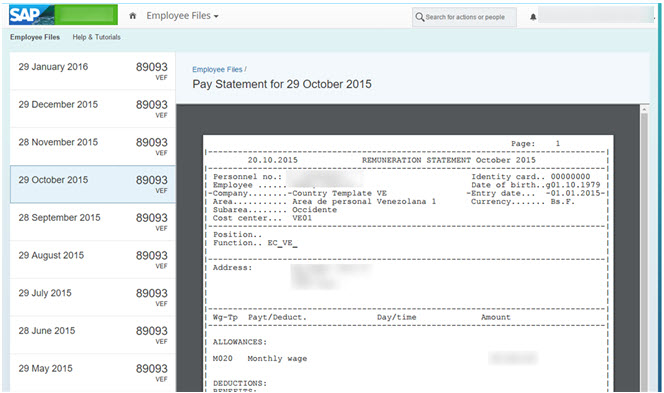Select the 28 September 2015 pay statement
Screen dimensions: 664x393
(92, 222)
